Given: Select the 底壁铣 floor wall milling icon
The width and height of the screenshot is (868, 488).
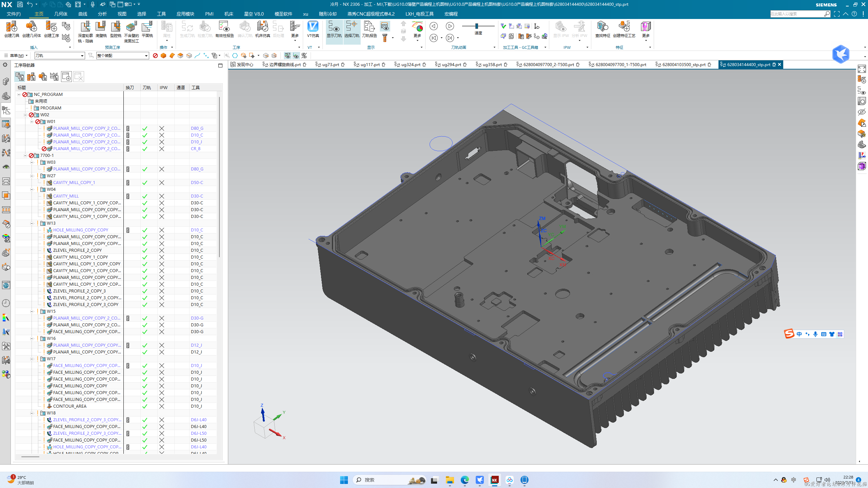Looking at the screenshot, I should (101, 29).
